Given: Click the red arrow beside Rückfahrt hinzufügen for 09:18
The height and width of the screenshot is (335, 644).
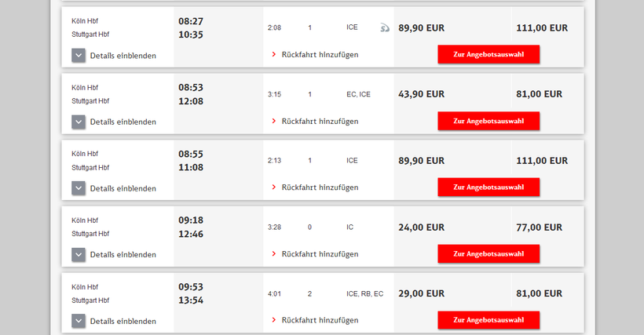Looking at the screenshot, I should coord(273,254).
